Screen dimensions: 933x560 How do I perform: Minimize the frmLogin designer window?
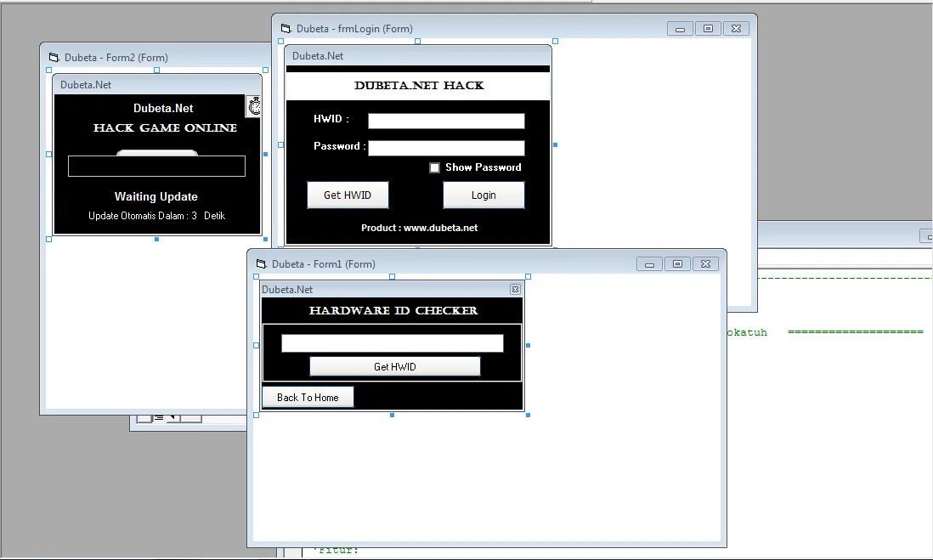click(x=680, y=29)
